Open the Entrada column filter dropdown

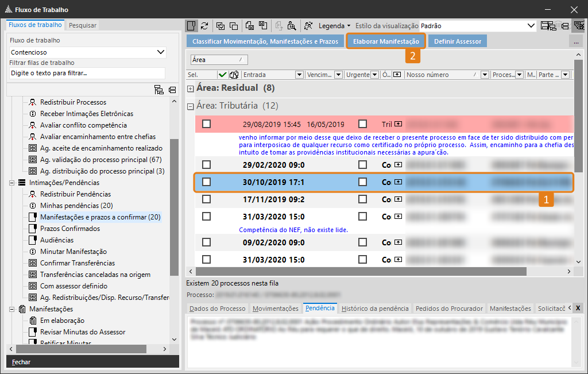point(299,75)
